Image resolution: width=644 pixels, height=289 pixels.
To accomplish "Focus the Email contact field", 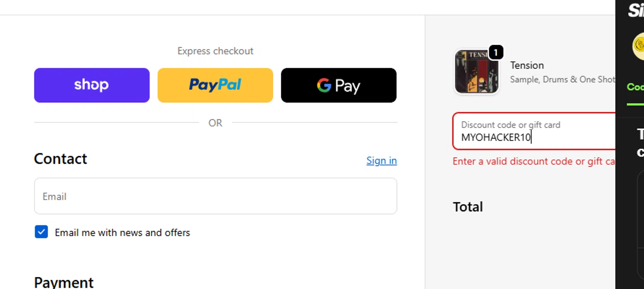I will [x=216, y=196].
